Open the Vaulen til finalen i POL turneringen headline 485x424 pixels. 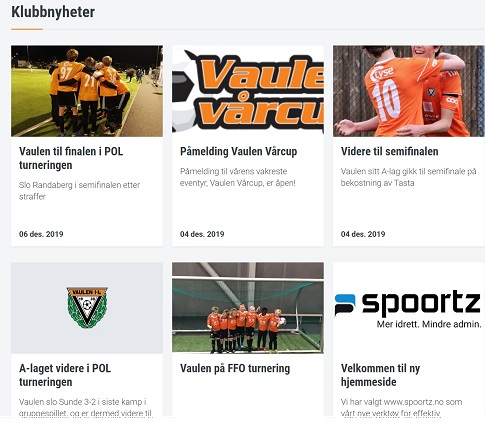(71, 158)
